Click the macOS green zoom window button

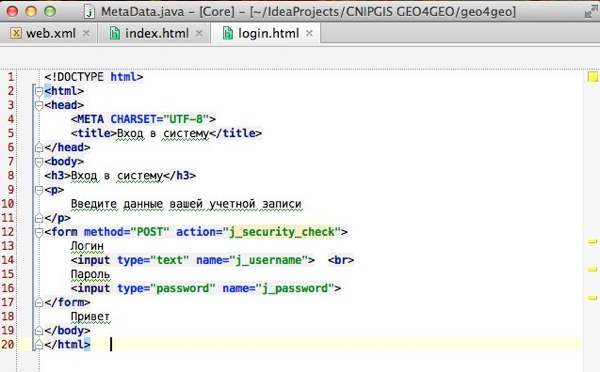(50, 11)
